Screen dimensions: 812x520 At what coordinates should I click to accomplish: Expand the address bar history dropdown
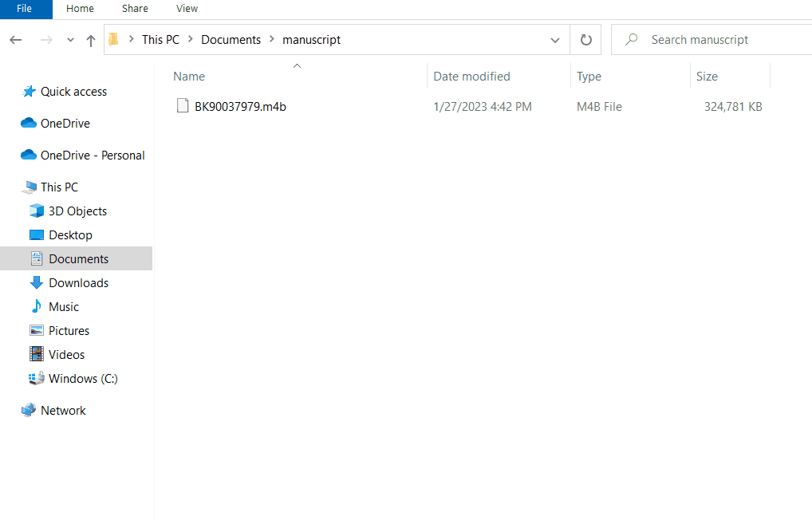pyautogui.click(x=555, y=40)
